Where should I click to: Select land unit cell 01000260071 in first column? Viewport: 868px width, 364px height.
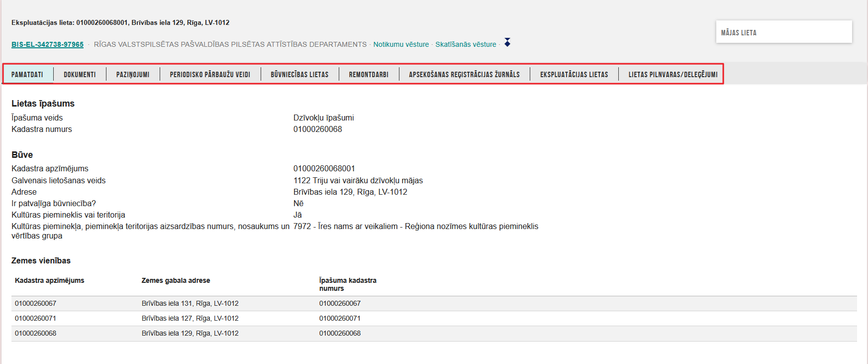point(35,318)
